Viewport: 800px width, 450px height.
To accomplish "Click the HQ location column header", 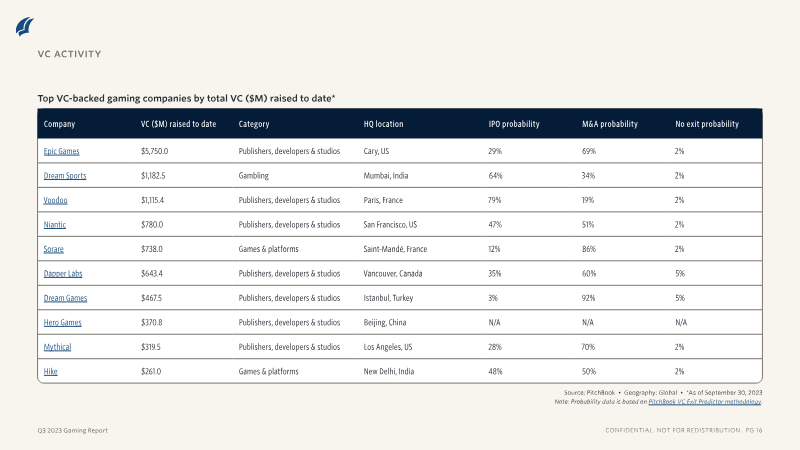I will (383, 124).
